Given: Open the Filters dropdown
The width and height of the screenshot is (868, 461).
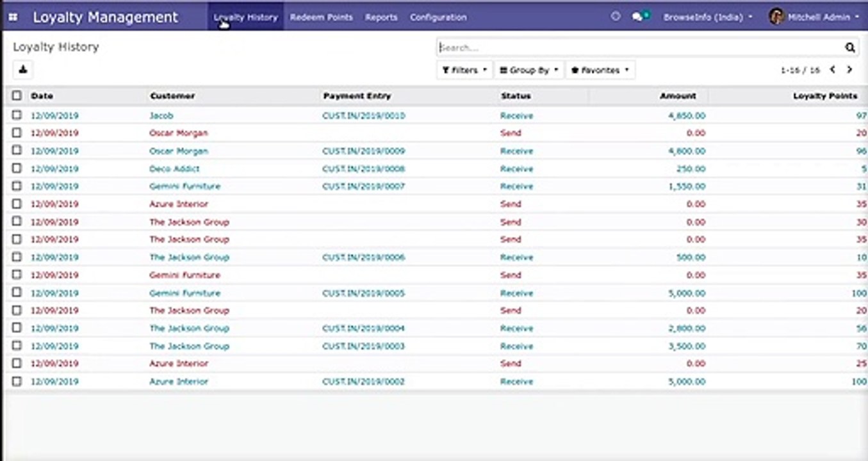Looking at the screenshot, I should pyautogui.click(x=464, y=70).
